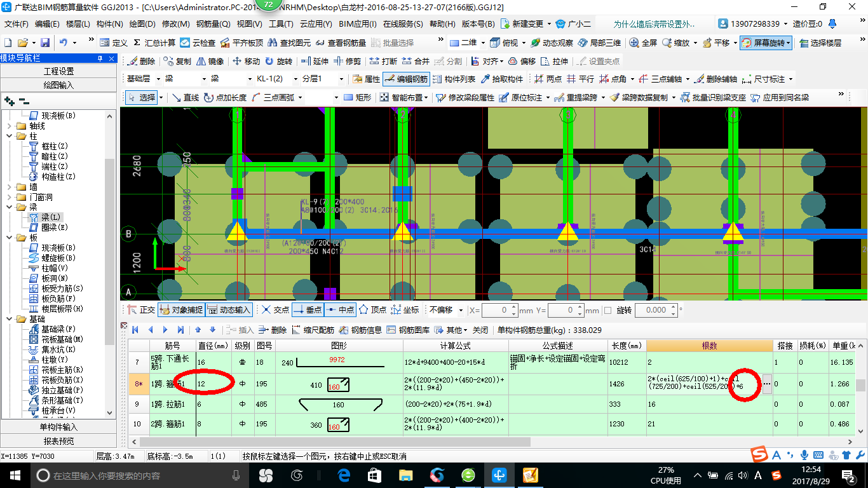Select the 合并 merge tool
The width and height of the screenshot is (868, 488).
coord(416,61)
